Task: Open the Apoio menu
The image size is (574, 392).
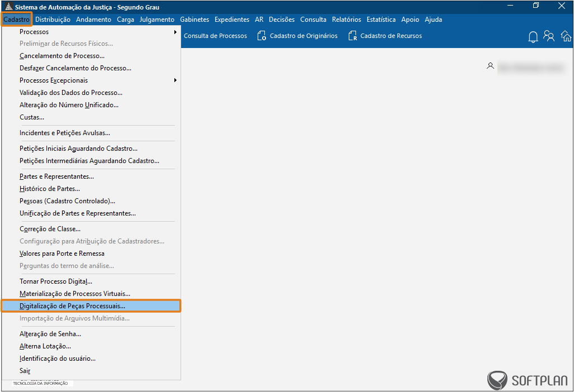Action: click(x=410, y=20)
